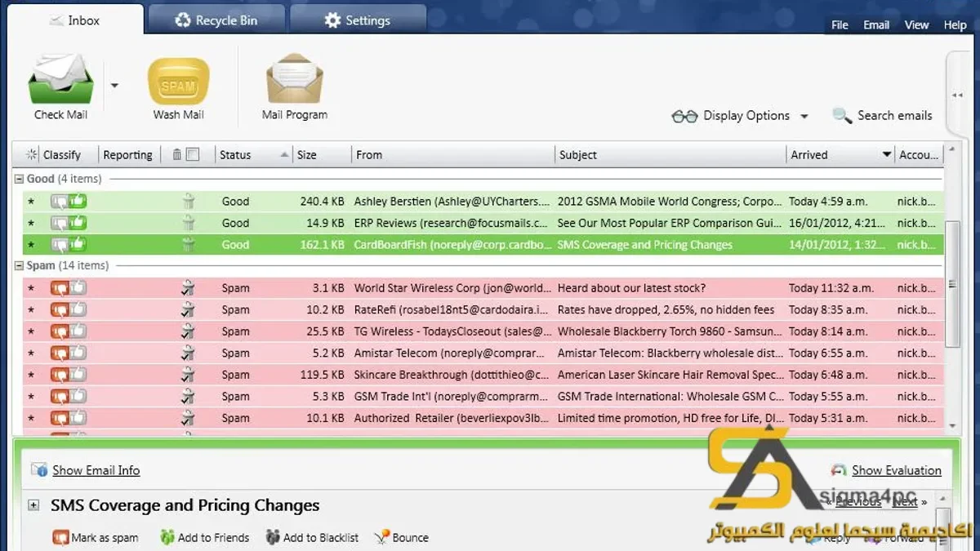Open Mail Program envelope icon
The width and height of the screenshot is (980, 551).
coord(295,80)
